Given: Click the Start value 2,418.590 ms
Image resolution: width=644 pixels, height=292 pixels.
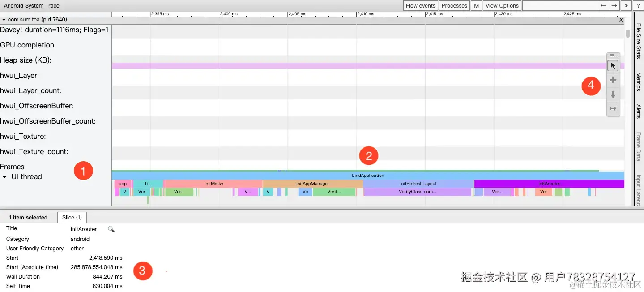Looking at the screenshot, I should [106, 258].
